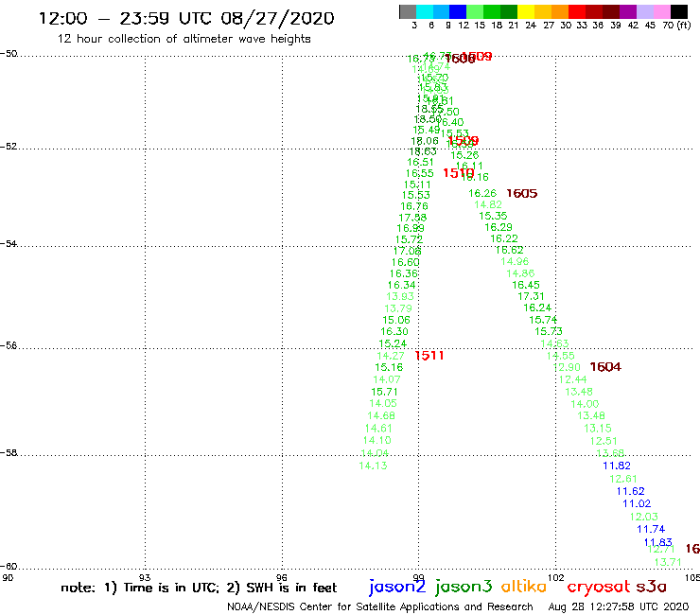Click the 96 longitude axis label
The height and width of the screenshot is (615, 700).
point(282,578)
